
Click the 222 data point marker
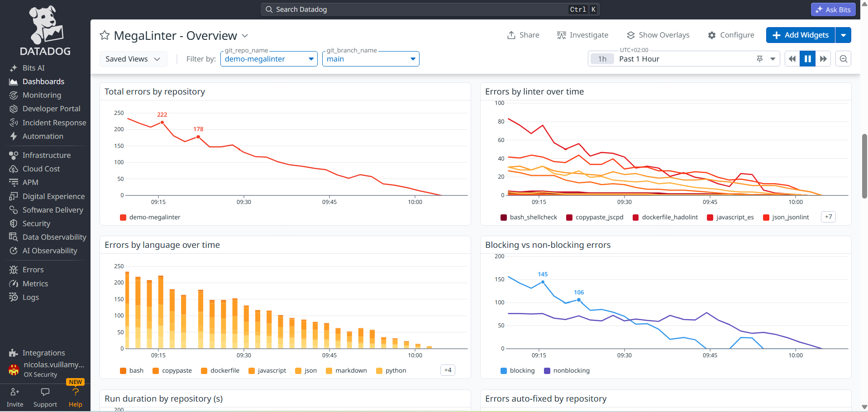coord(162,122)
